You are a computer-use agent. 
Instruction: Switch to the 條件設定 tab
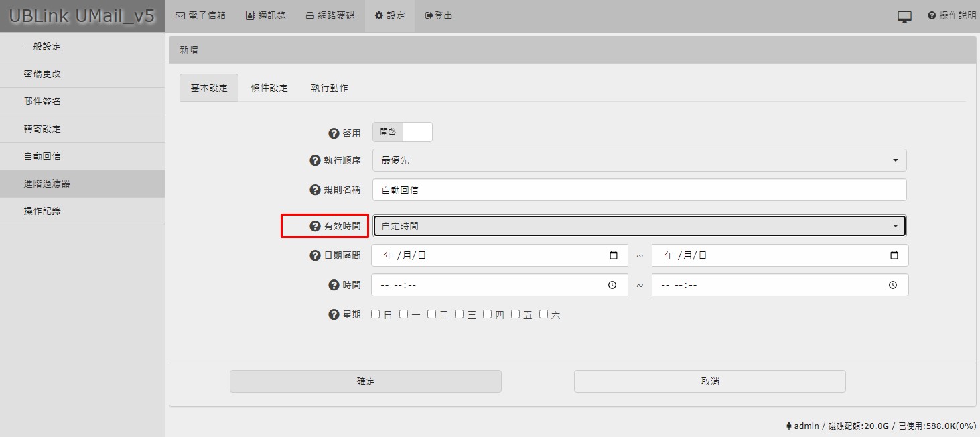269,88
